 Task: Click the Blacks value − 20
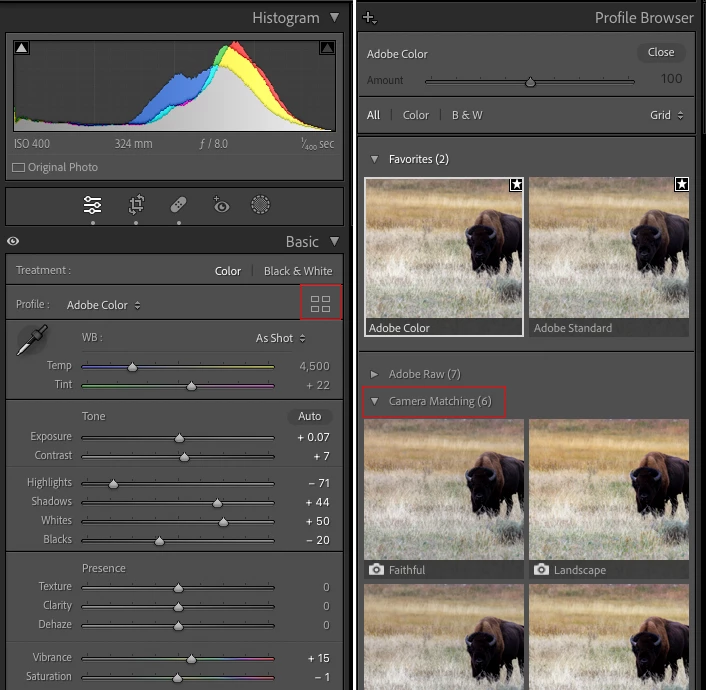pos(318,540)
